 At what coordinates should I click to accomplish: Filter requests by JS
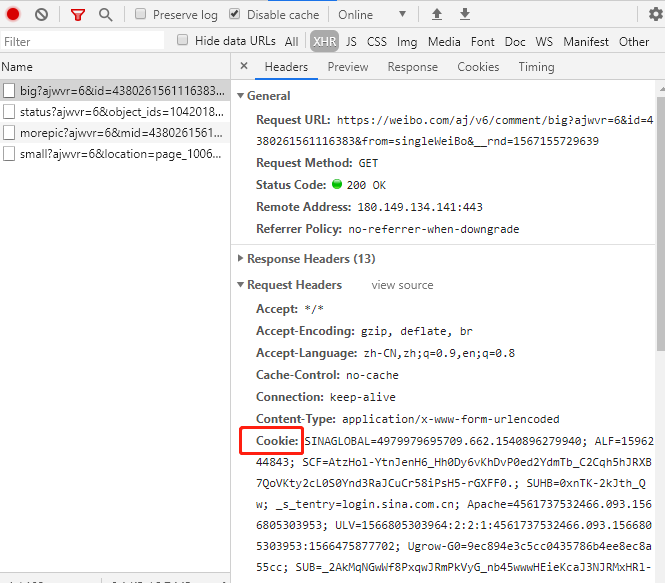351,42
